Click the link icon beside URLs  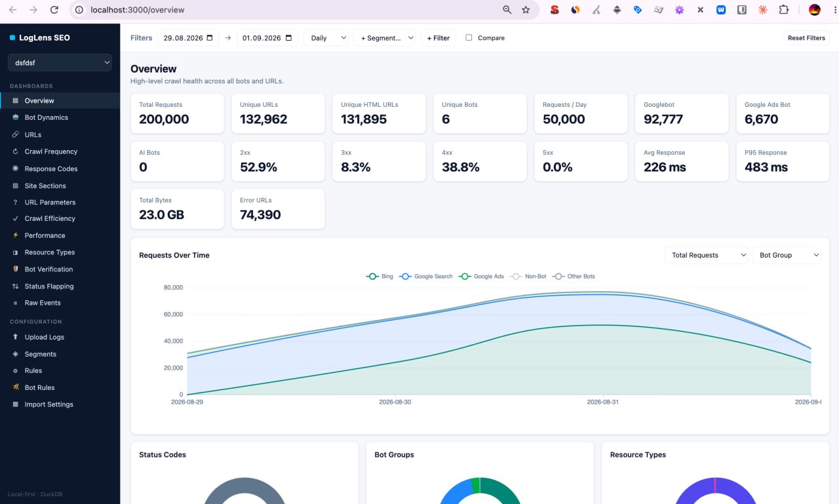(16, 134)
